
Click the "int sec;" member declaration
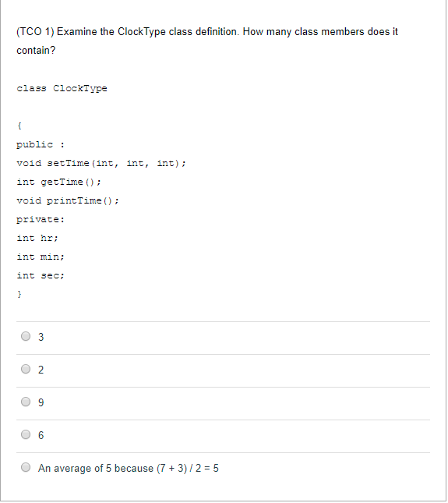point(41,276)
